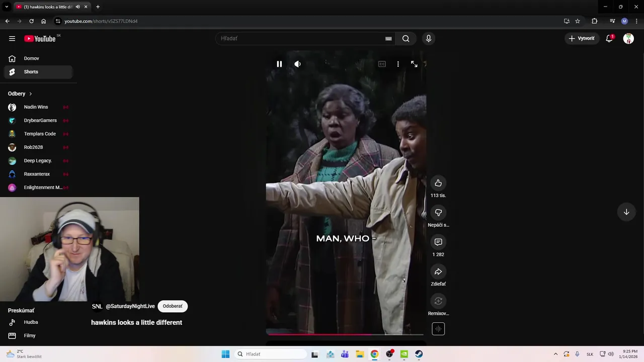644x362 pixels.
Task: Like the Short with 113 tis. likes
Action: click(x=438, y=183)
